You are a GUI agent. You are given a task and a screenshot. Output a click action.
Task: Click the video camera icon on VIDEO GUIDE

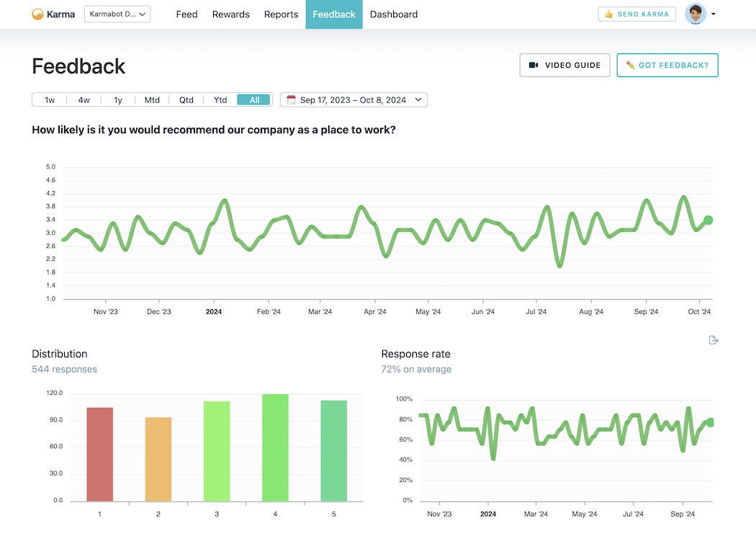coord(534,65)
